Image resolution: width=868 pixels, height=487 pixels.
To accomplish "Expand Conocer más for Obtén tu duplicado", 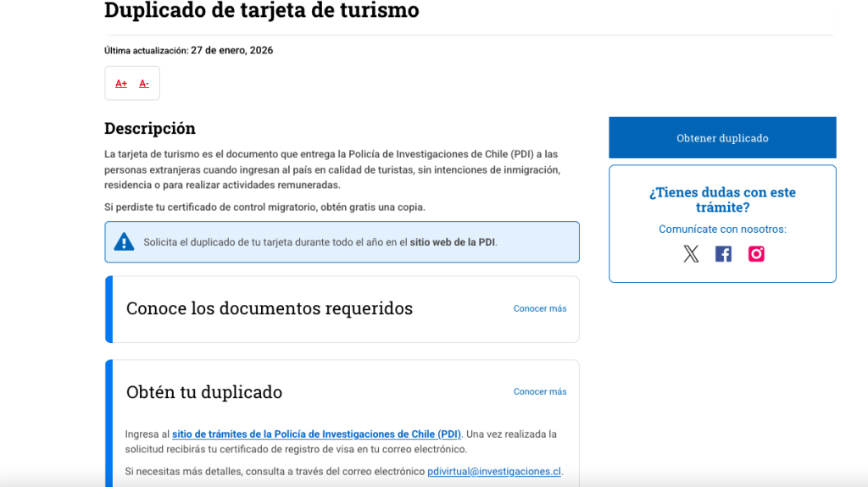I will [540, 392].
